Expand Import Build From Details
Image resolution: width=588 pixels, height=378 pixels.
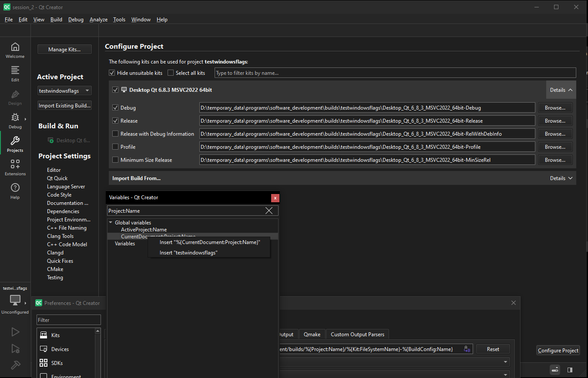tap(561, 178)
